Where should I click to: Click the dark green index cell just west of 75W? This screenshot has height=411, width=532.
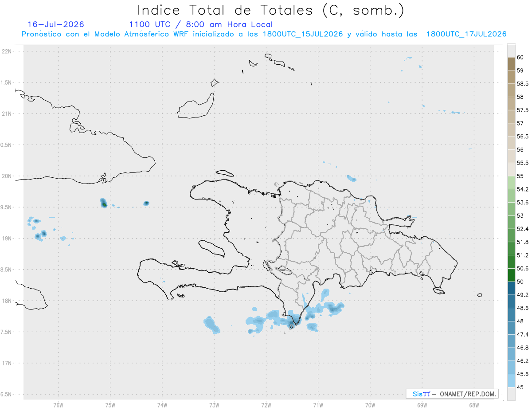[104, 204]
